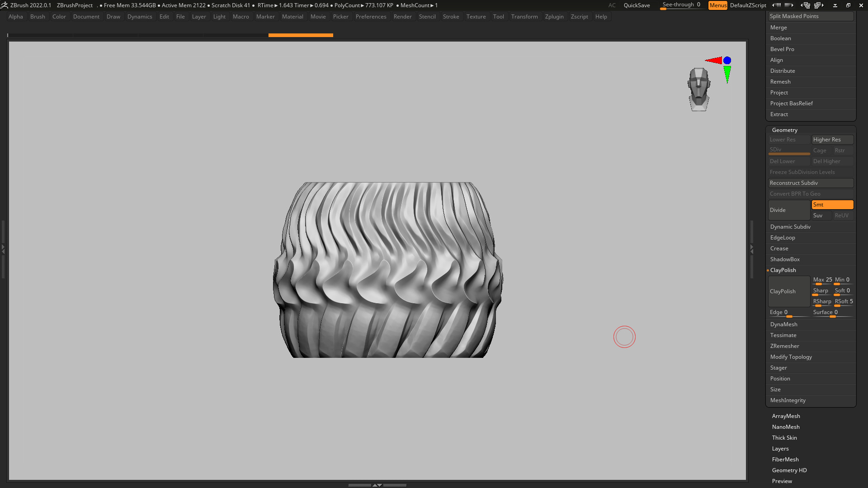
Task: Expand the ShadowBox section
Action: (785, 259)
